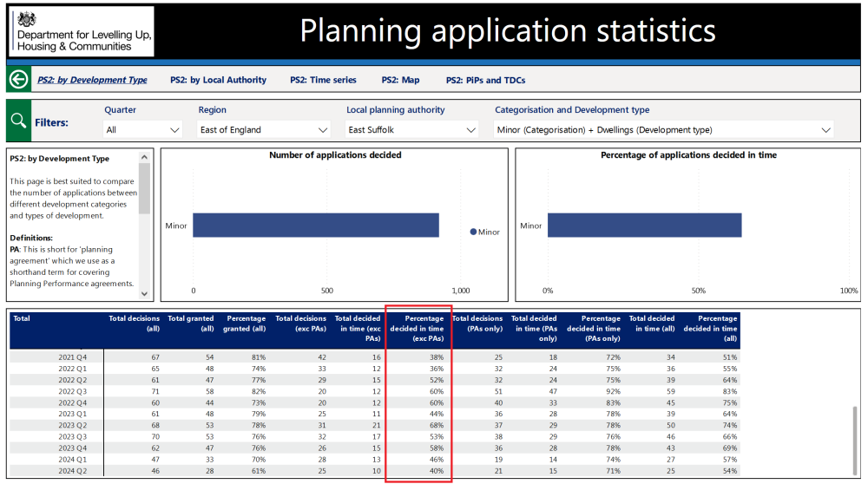This screenshot has height=484, width=868.
Task: Select the 2022 Q2 row label
Action: coord(73,380)
